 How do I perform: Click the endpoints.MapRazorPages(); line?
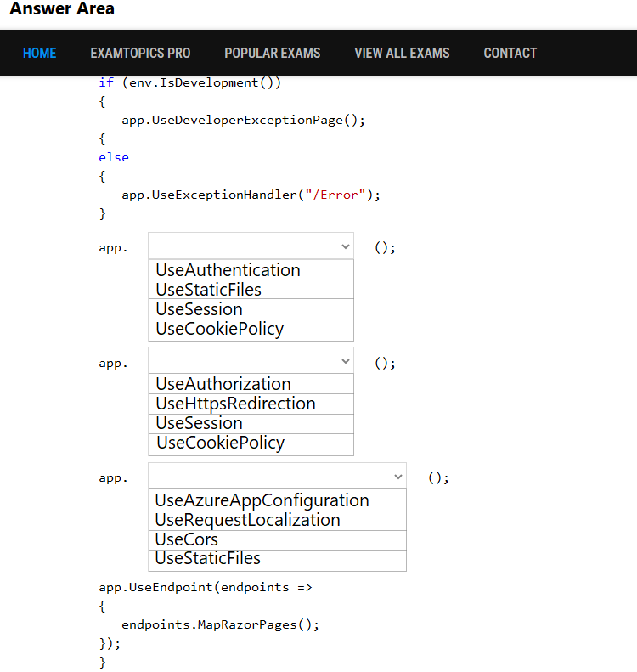[221, 625]
